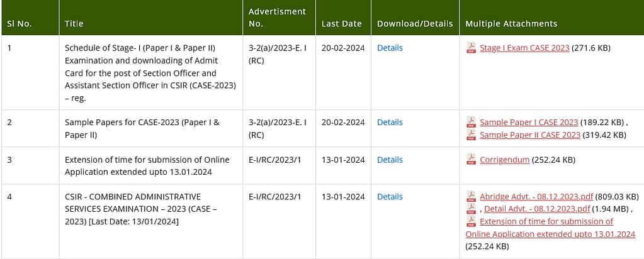
Task: Click PDF icon beside Detail Advt. - 08.12.2023.pdf
Action: [x=471, y=209]
